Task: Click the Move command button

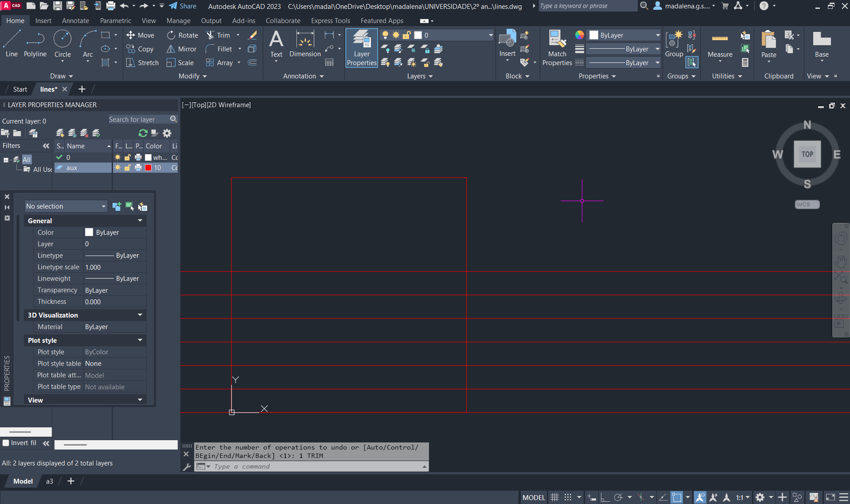Action: 140,35
